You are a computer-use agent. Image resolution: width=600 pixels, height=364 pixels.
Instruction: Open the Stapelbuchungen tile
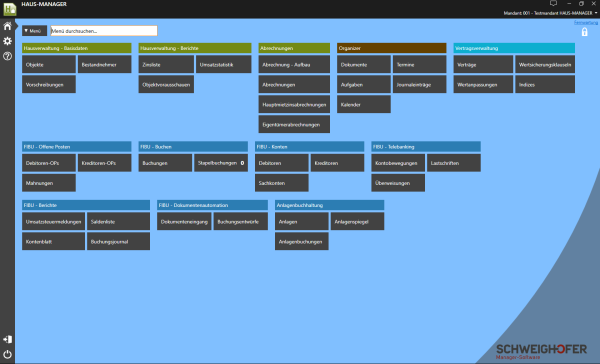[x=221, y=163]
